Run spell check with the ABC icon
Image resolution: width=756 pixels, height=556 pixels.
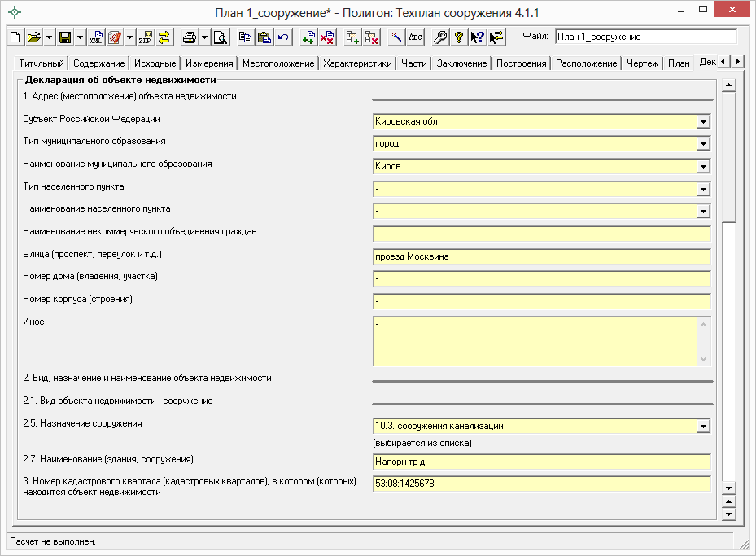pyautogui.click(x=415, y=37)
